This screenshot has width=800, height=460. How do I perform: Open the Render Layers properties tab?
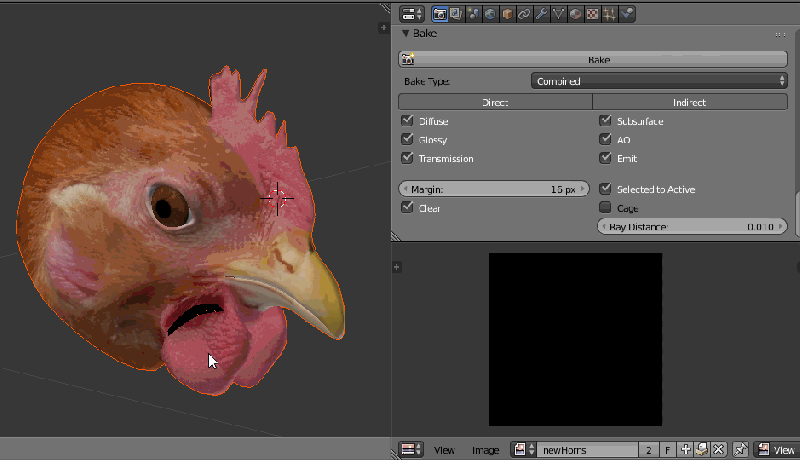coord(456,14)
